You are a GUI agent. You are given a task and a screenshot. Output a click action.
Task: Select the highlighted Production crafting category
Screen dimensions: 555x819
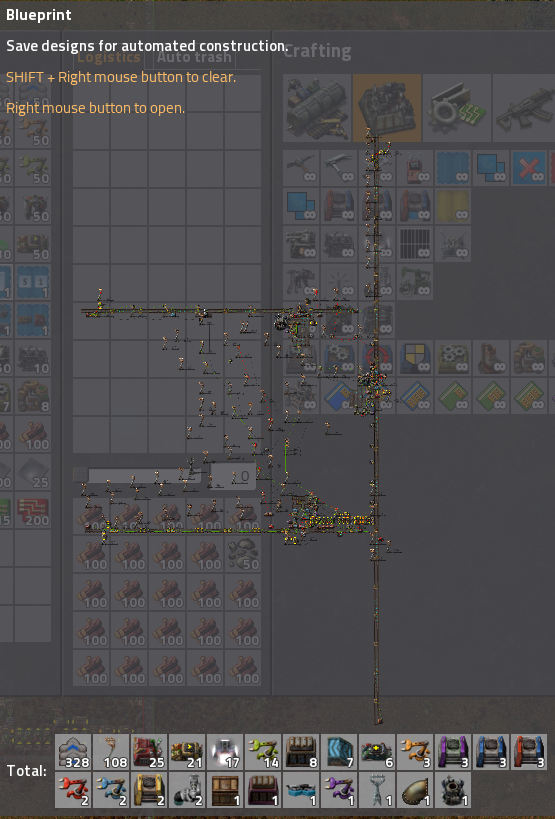click(387, 108)
